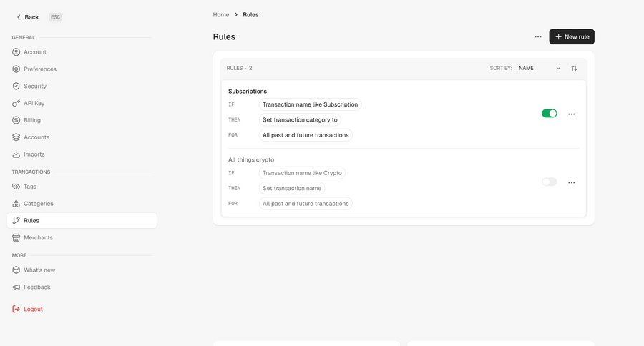The height and width of the screenshot is (346, 644).
Task: Click the Feedback megaphone icon
Action: coord(16,287)
